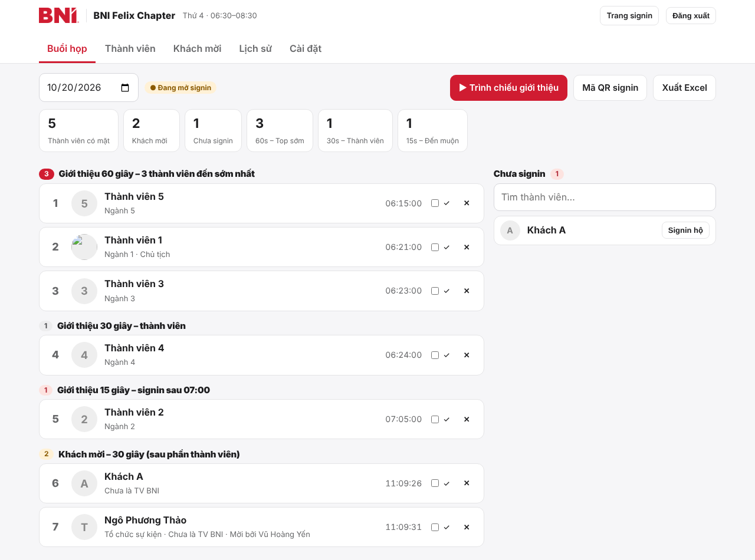Click Đăng xuất to log out

click(691, 16)
